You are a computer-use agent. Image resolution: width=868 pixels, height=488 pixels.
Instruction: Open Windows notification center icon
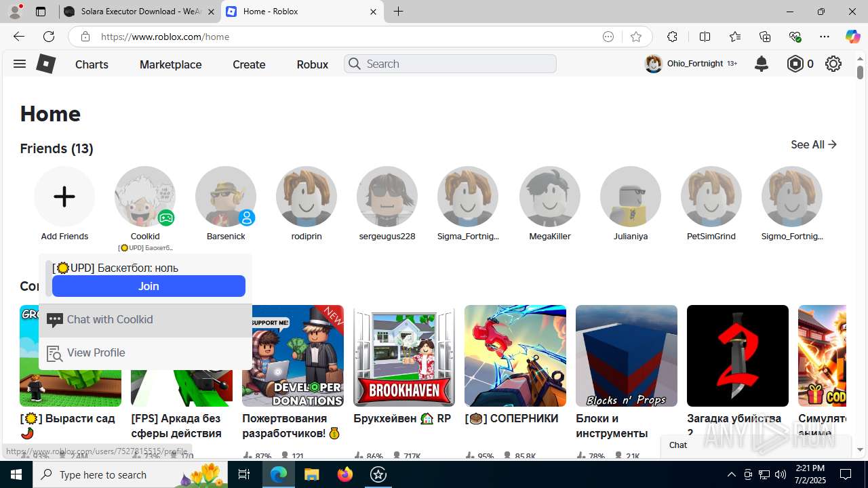pyautogui.click(x=846, y=474)
